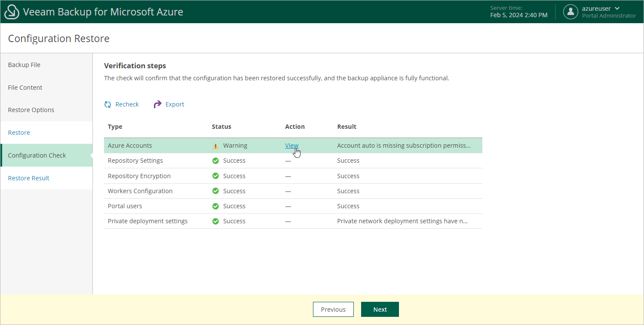Click the Verification steps heading
Screen dimensions: 644x325
(135, 66)
